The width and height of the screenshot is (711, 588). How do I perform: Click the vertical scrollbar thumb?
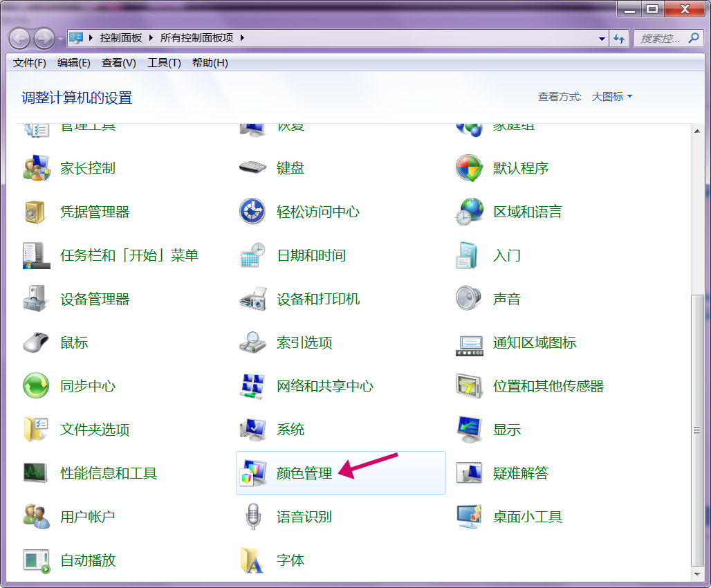click(x=697, y=430)
